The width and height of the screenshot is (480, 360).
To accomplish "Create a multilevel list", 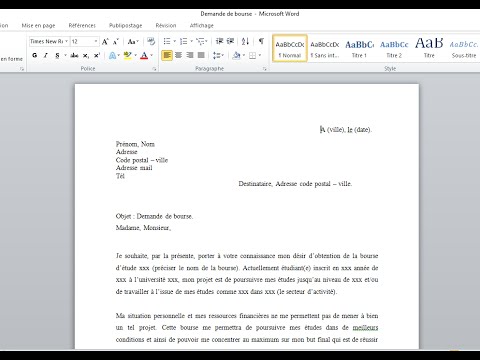I will [200, 41].
